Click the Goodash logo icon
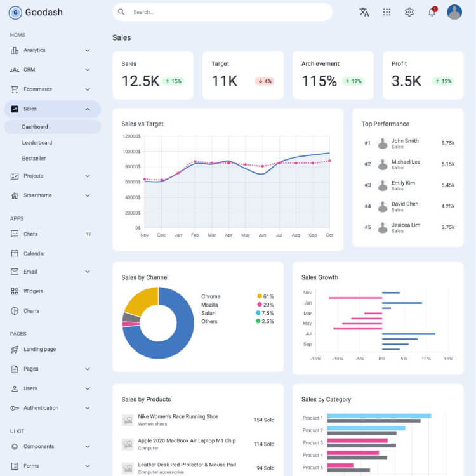476x476 pixels. point(15,12)
